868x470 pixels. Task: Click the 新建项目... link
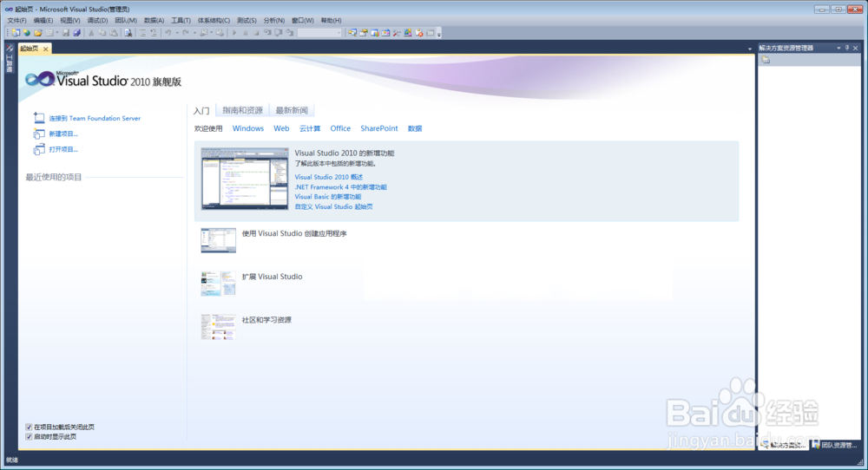63,134
